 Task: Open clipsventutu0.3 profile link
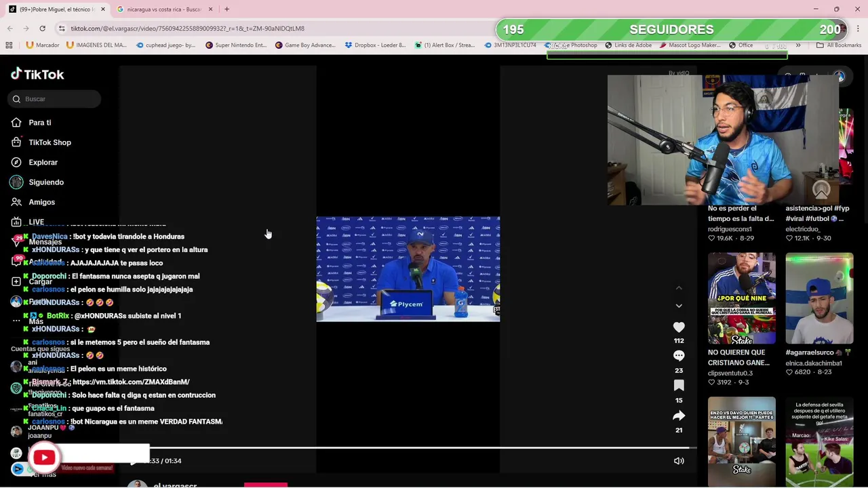tap(730, 373)
